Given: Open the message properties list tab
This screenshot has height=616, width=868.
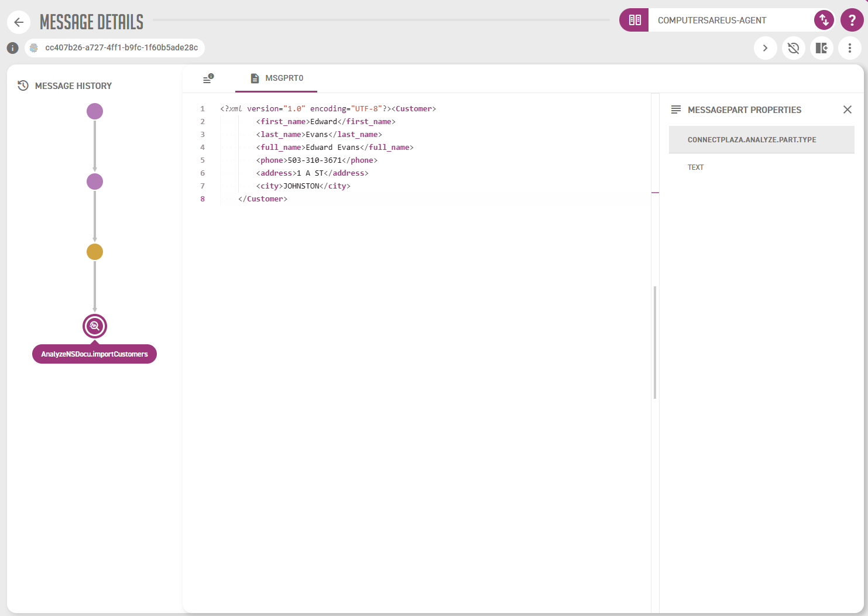Looking at the screenshot, I should 208,78.
